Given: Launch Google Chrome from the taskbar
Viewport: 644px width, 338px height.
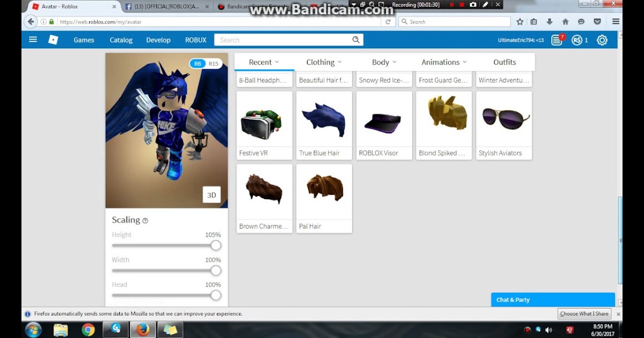Looking at the screenshot, I should pos(88,329).
